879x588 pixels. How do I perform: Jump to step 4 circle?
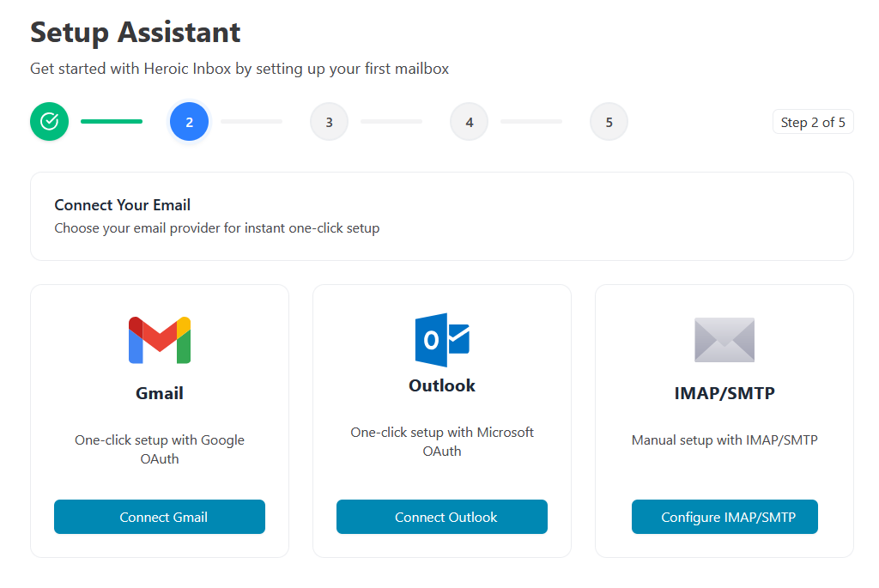point(469,122)
